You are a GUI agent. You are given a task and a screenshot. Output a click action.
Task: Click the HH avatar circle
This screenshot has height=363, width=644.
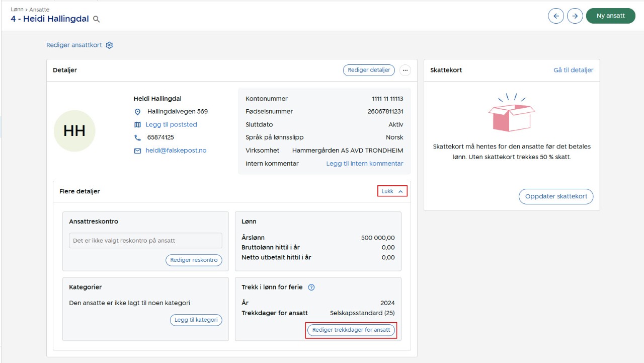[74, 131]
